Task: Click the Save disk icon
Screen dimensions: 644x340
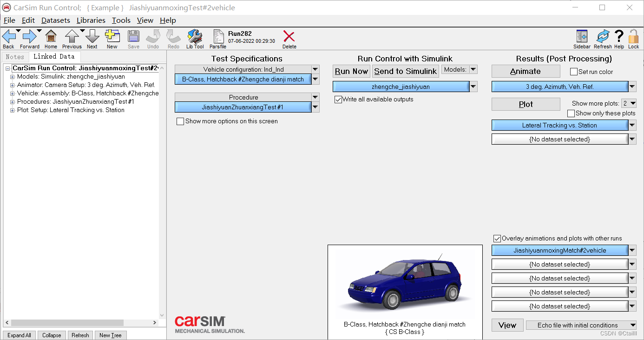Action: point(133,36)
